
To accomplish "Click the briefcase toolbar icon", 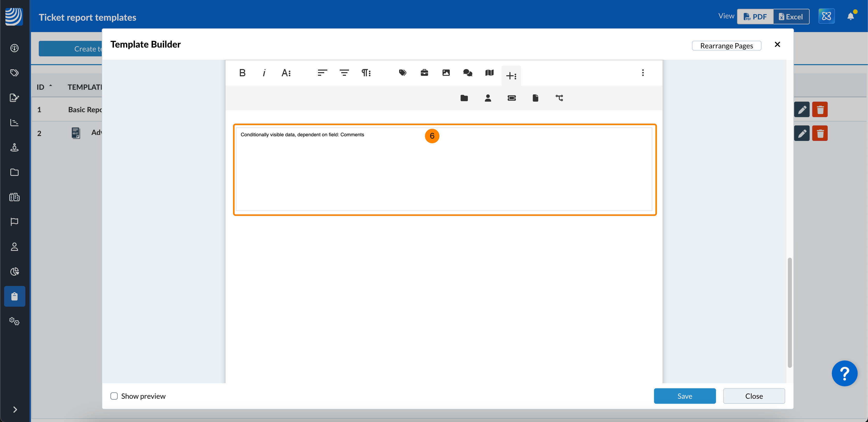I will [424, 73].
